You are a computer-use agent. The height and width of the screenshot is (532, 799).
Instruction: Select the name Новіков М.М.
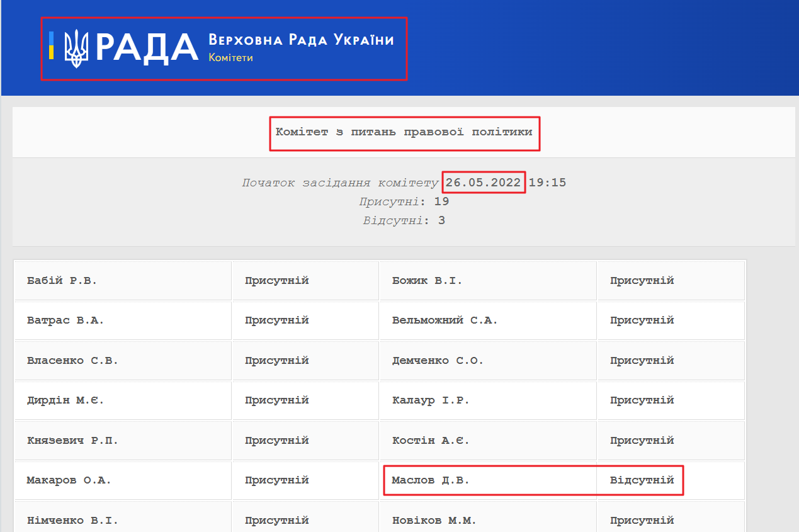[x=434, y=520]
